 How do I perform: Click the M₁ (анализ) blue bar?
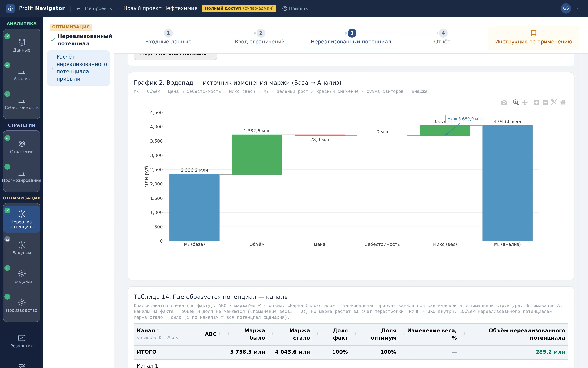tap(507, 183)
